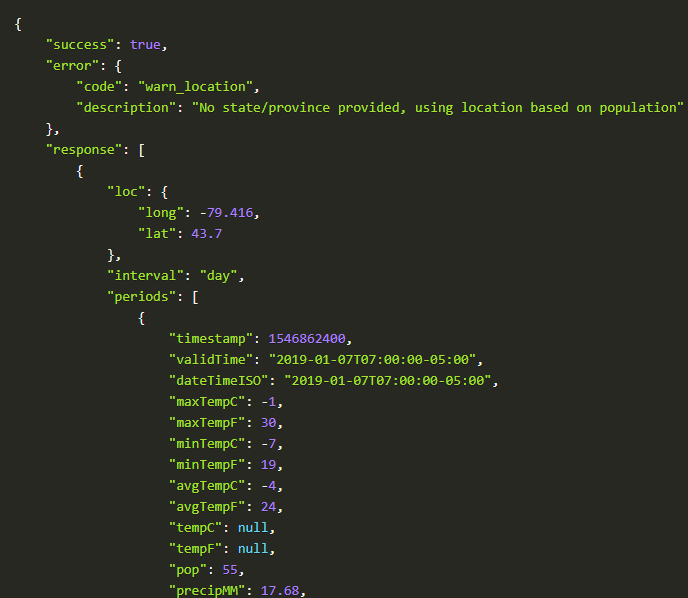Click the "precipMM" key
This screenshot has width=688, height=598.
point(207,591)
